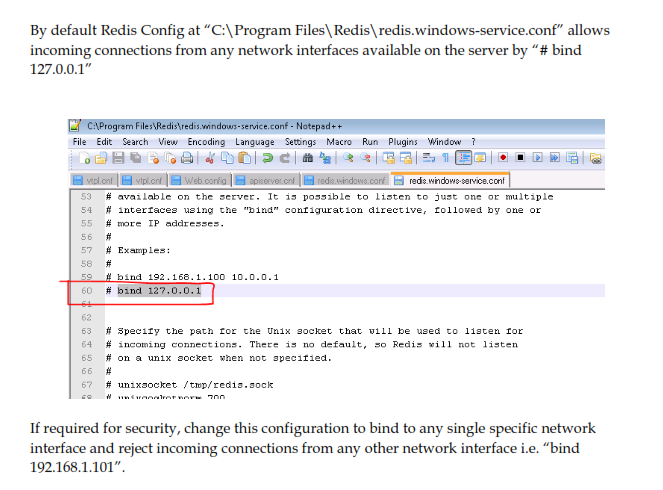Open the Window menu
The height and width of the screenshot is (490, 663).
click(x=444, y=142)
